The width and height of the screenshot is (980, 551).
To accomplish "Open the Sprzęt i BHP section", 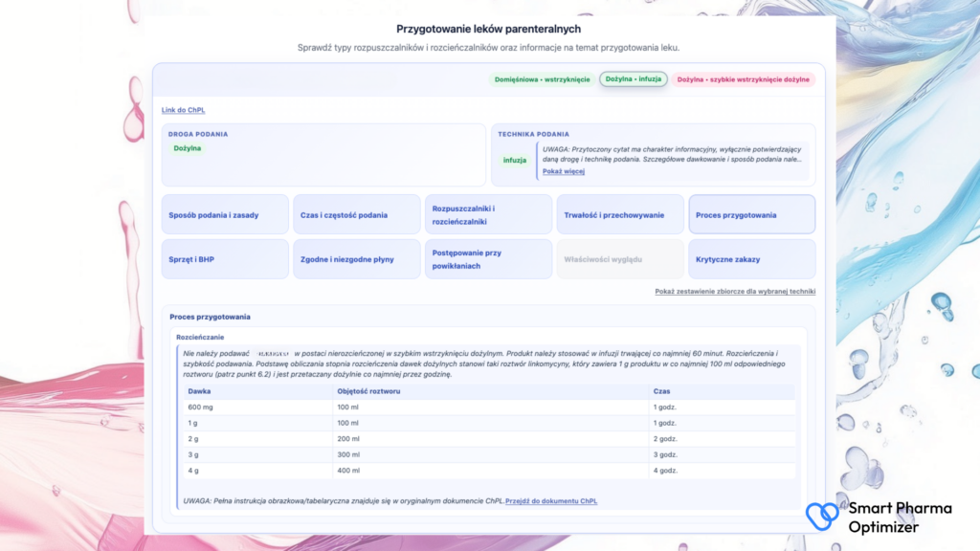I will (225, 259).
